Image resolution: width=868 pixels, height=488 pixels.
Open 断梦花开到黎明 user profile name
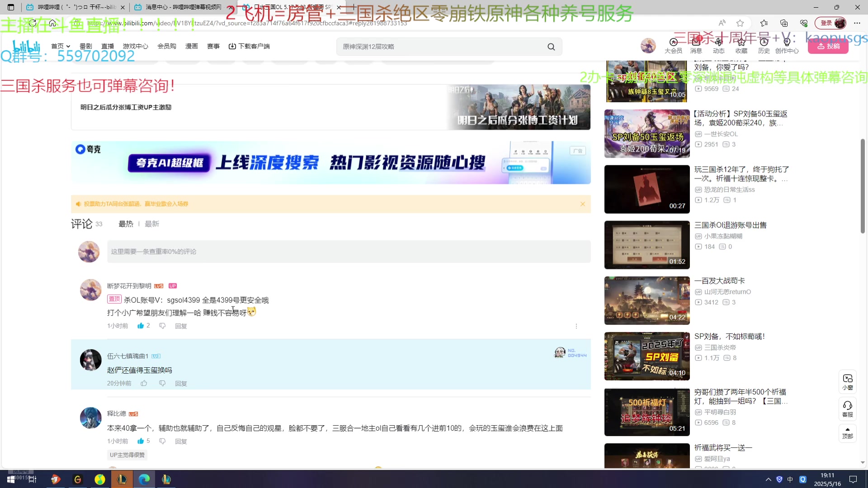point(129,286)
